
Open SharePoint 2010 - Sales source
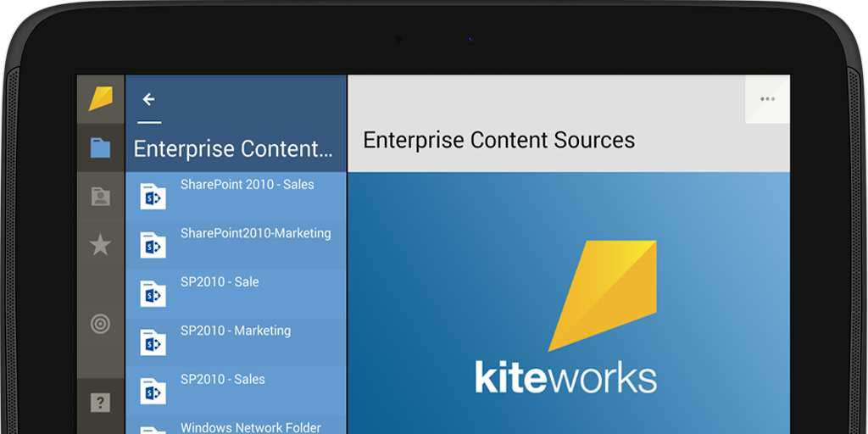coord(247,185)
